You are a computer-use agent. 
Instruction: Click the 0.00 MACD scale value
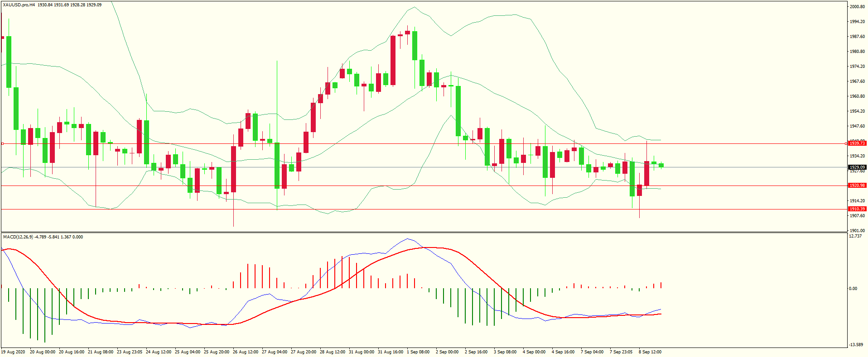tap(853, 289)
